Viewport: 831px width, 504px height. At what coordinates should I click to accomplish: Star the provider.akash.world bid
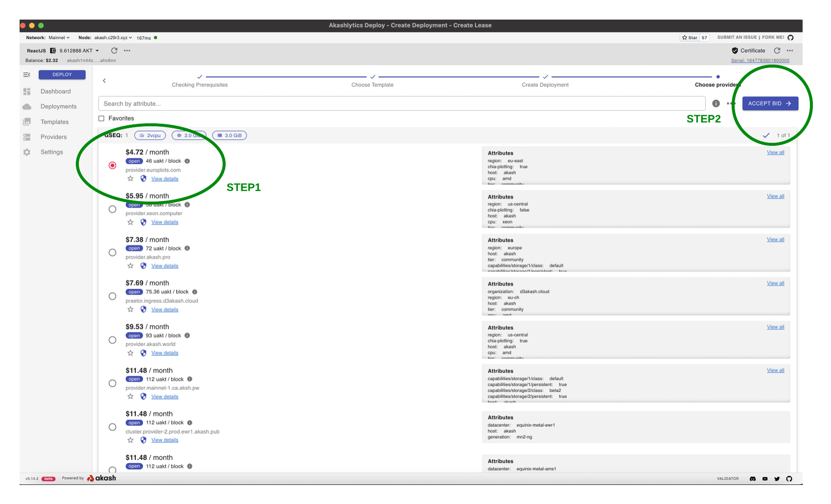(x=130, y=353)
